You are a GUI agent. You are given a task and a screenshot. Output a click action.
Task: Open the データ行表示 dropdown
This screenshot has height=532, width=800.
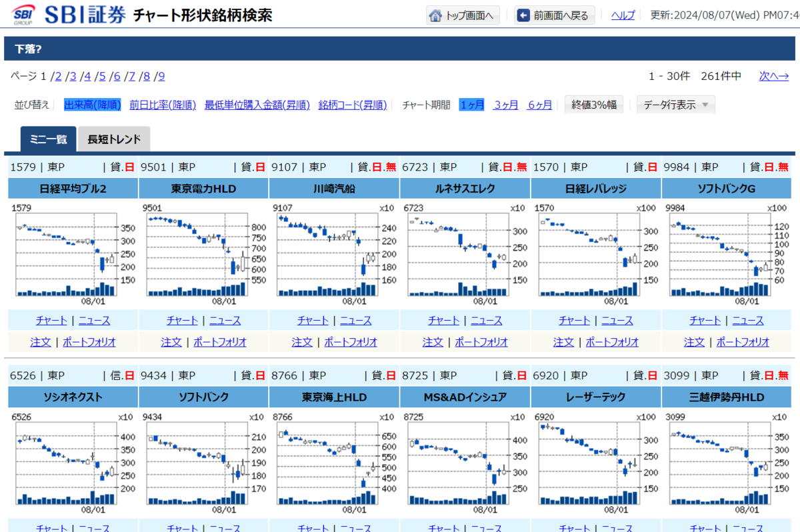coord(675,104)
